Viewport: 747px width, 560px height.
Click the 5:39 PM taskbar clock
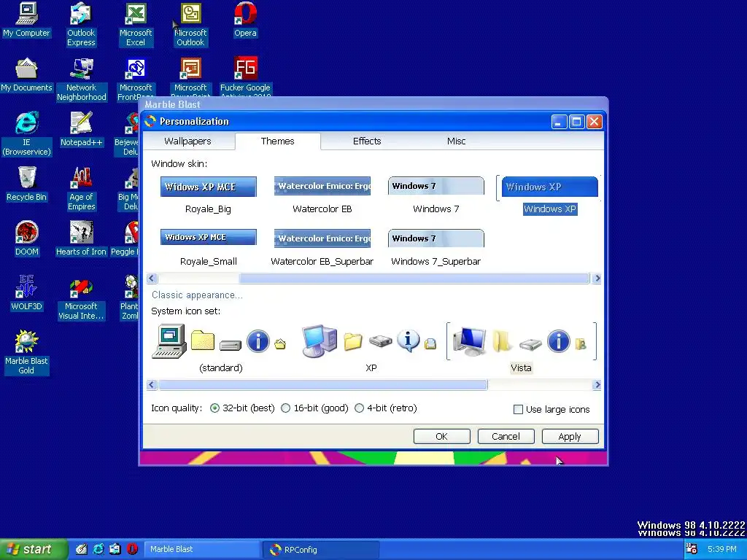tap(721, 549)
